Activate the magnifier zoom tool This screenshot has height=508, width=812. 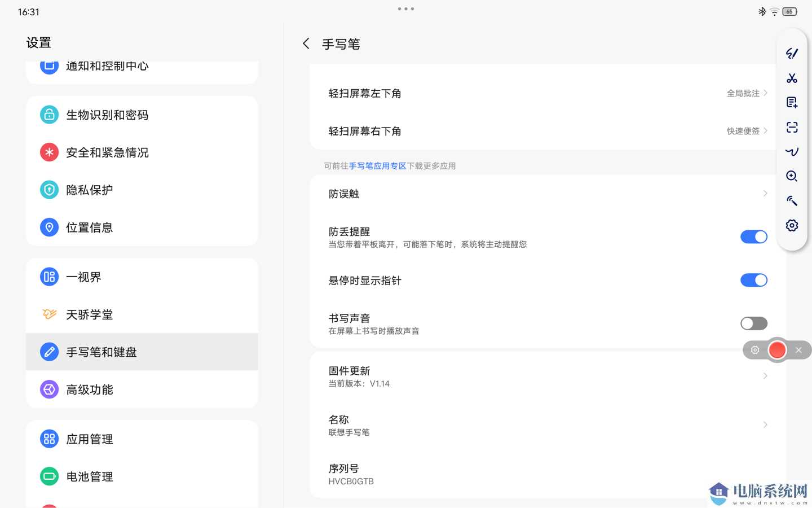tap(792, 176)
